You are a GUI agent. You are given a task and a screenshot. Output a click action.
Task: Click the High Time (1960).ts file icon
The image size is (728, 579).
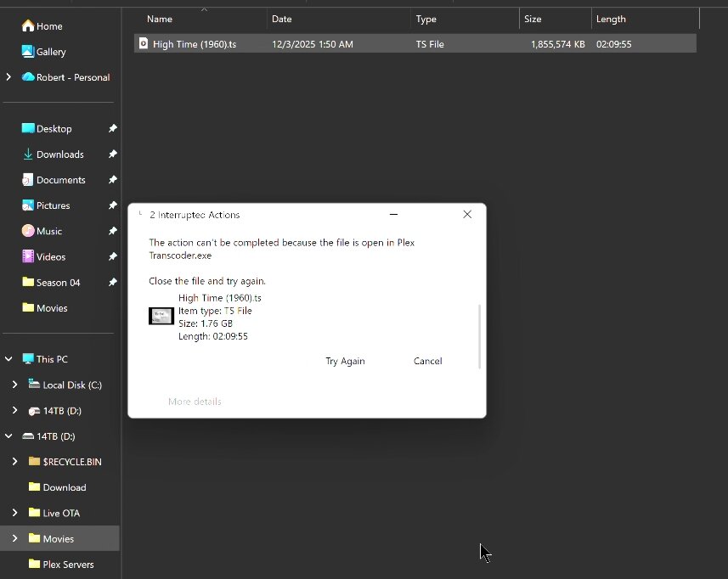click(x=144, y=43)
